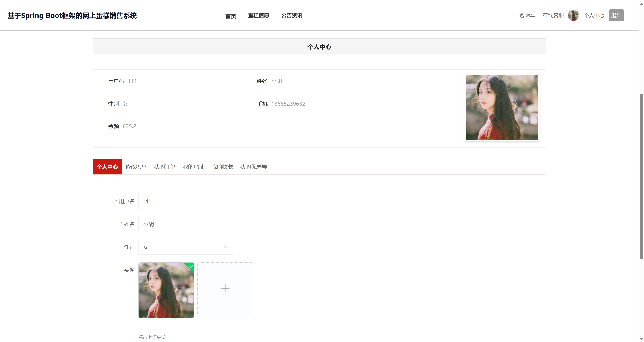Viewport: 644px width, 342px height.
Task: Switch to the 我的地址 tab
Action: 193,167
